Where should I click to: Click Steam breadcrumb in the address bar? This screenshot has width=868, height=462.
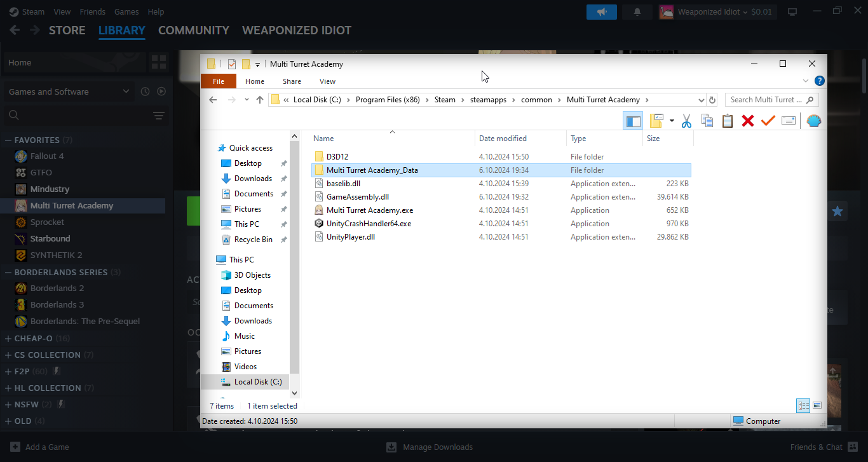point(445,100)
